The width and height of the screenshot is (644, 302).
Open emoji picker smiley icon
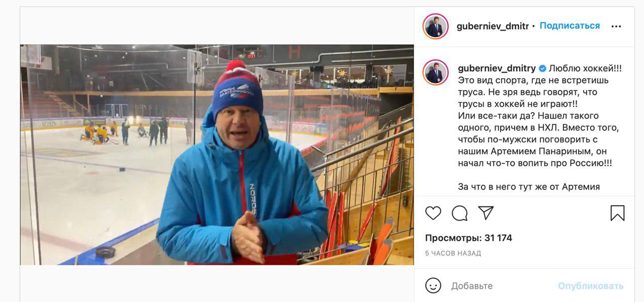433,286
